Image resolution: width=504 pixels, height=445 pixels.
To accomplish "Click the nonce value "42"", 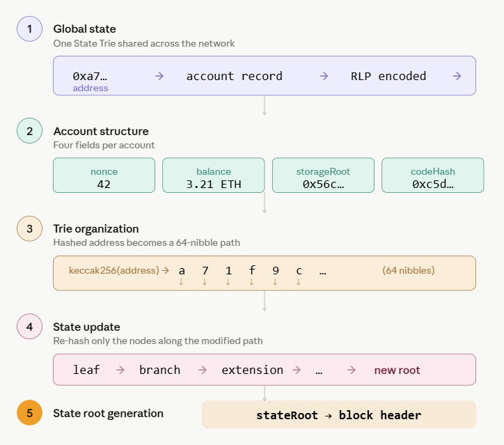I will pos(104,185).
